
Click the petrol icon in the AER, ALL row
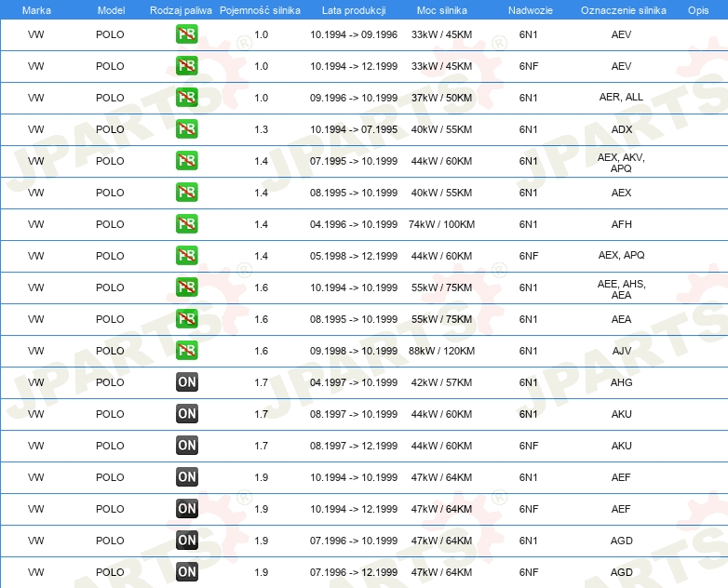click(186, 97)
